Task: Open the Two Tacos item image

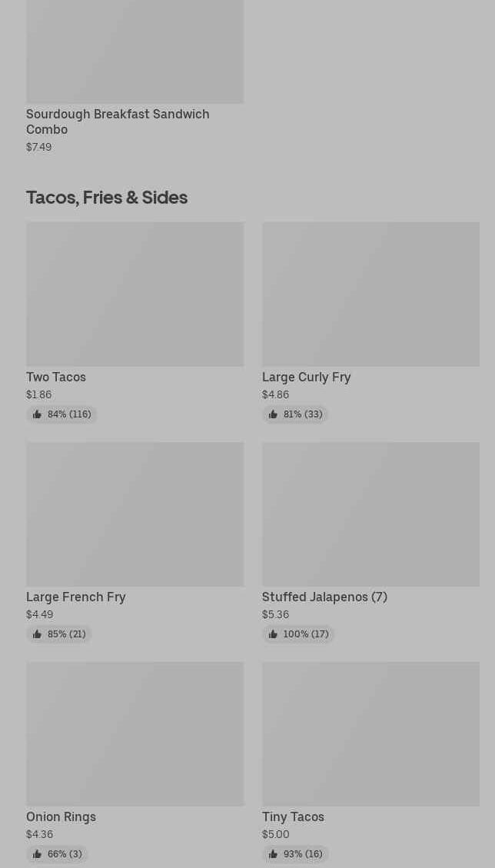Action: 135,294
